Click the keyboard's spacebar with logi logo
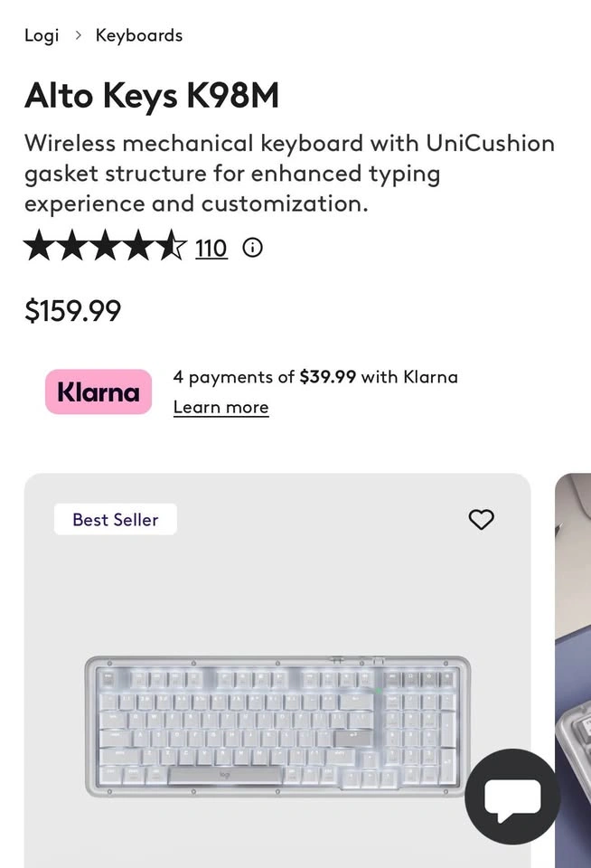This screenshot has height=868, width=591. tap(224, 775)
